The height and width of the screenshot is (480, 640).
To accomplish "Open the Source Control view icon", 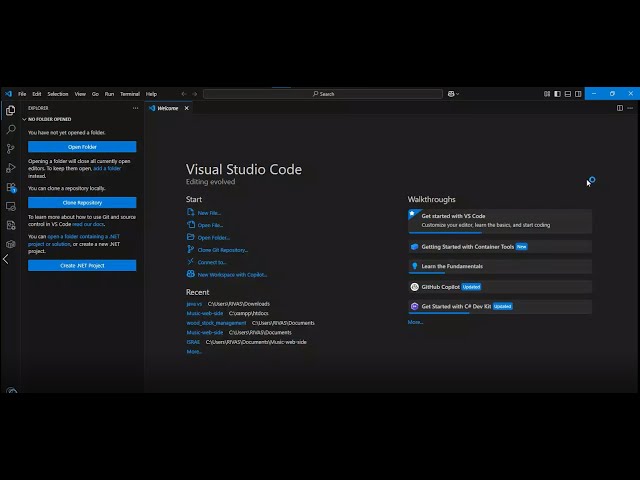I will click(11, 149).
